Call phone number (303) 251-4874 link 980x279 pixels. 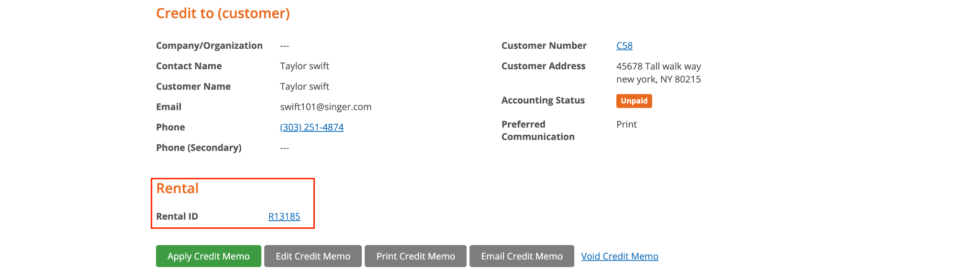312,127
